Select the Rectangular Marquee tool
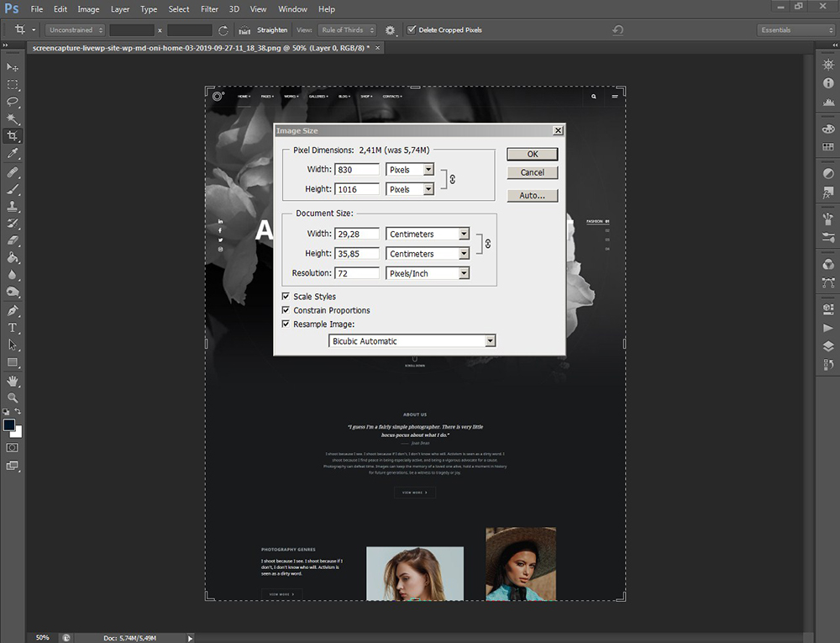 coord(12,85)
